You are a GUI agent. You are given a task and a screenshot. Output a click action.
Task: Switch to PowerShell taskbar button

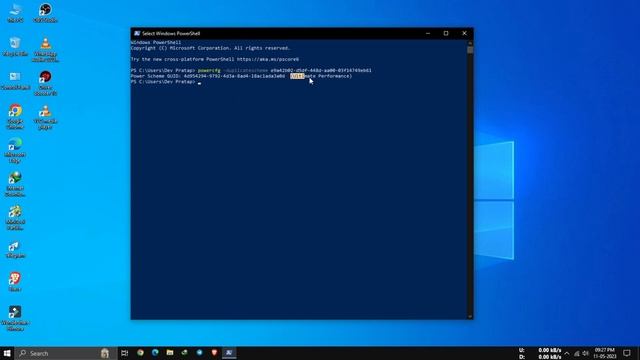pyautogui.click(x=229, y=353)
